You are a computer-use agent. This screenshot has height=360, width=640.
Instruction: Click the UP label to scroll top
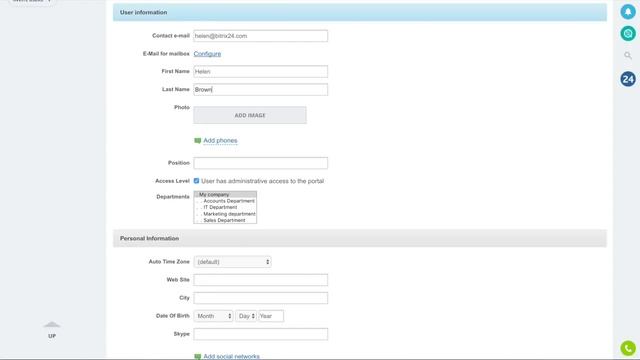click(52, 336)
